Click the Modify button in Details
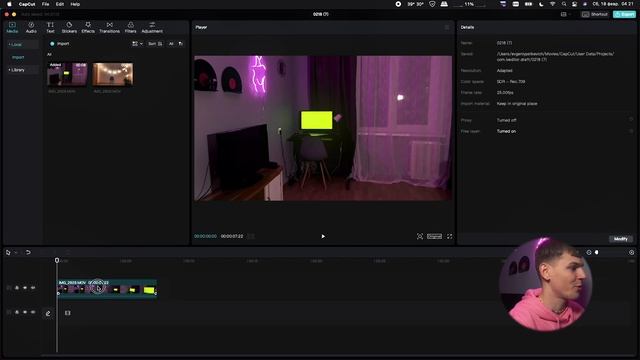The image size is (640, 360). pyautogui.click(x=621, y=239)
